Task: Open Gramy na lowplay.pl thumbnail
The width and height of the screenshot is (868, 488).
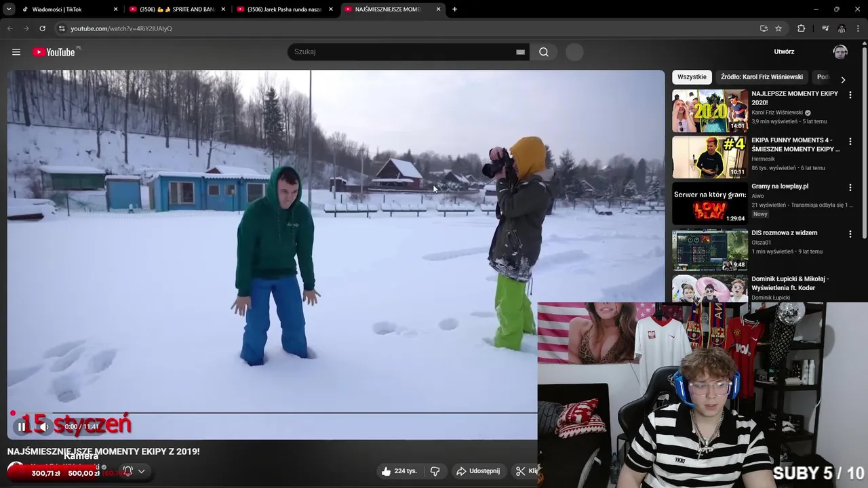Action: tap(710, 203)
